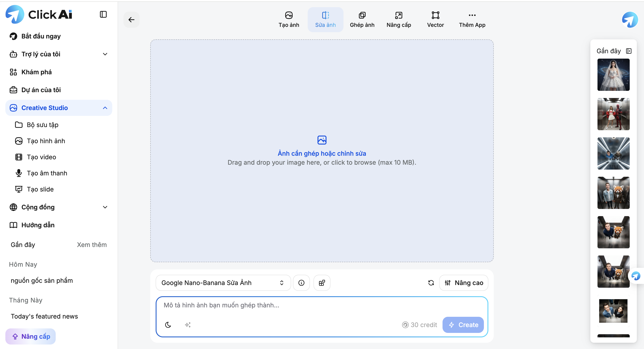Click the apps grid icon beside info

coord(322,283)
